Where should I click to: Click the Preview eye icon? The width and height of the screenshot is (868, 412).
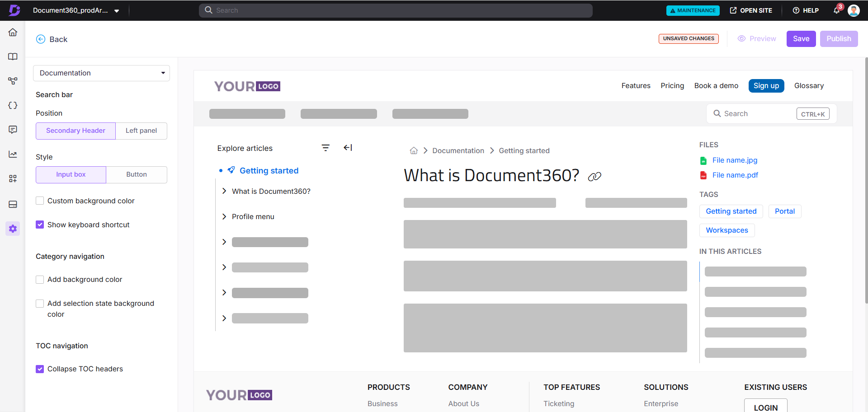point(741,39)
